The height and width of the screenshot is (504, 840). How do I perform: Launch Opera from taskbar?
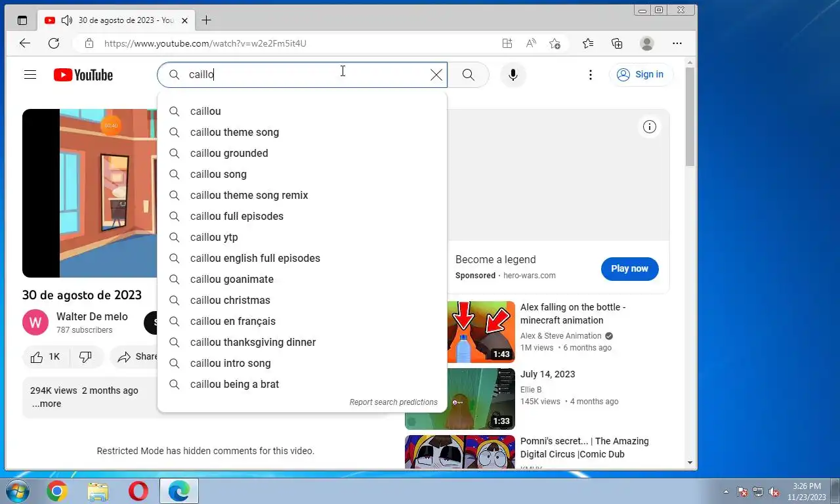click(138, 491)
